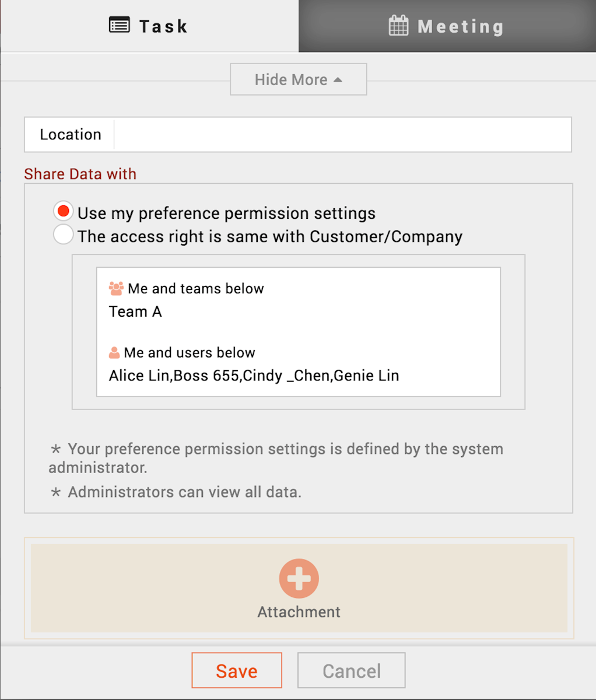Click the Me and teams below heading
The width and height of the screenshot is (596, 700).
tap(196, 288)
